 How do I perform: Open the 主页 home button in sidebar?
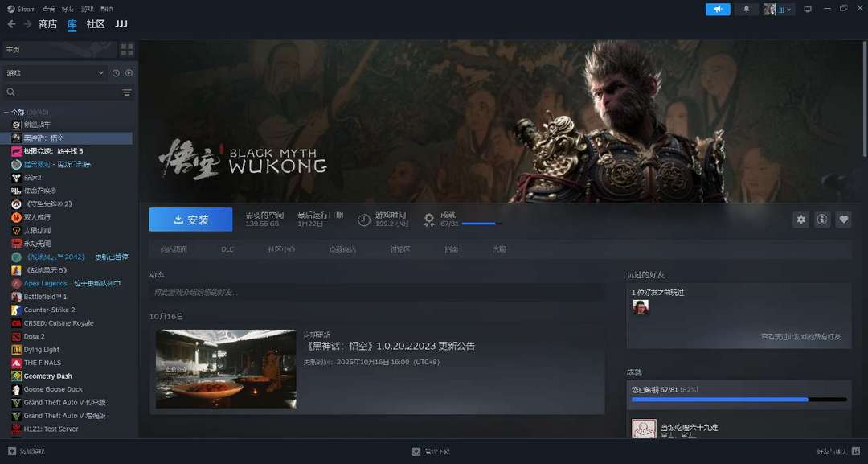click(59, 49)
